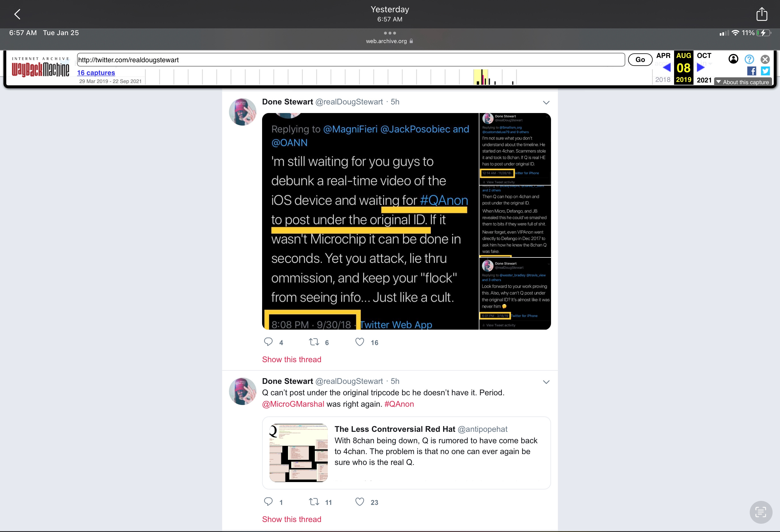Select year 2018 in navigator
Screen dimensions: 780x532
(663, 80)
